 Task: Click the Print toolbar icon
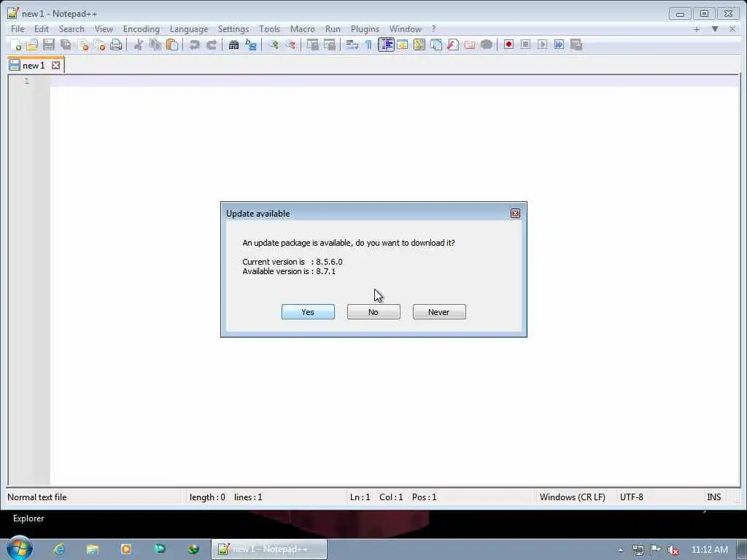tap(116, 44)
